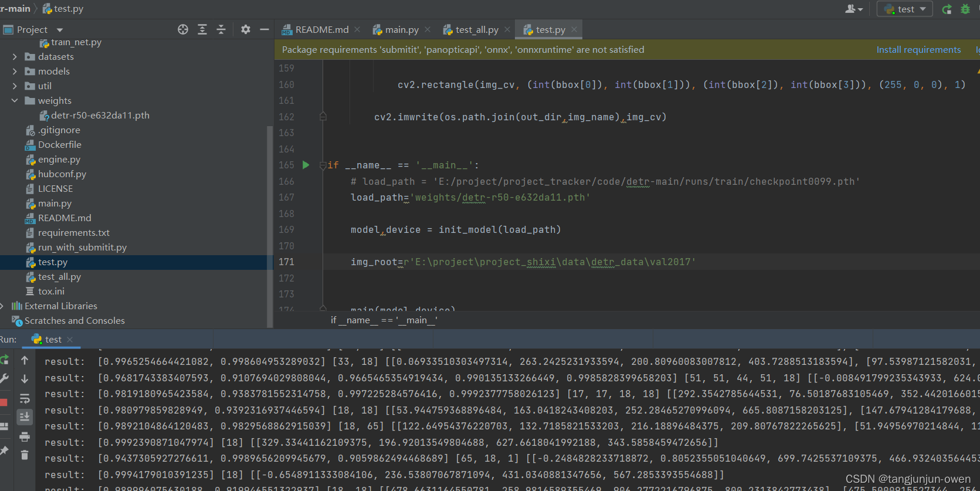The height and width of the screenshot is (491, 980).
Task: Hide the Project tool window
Action: click(x=265, y=29)
